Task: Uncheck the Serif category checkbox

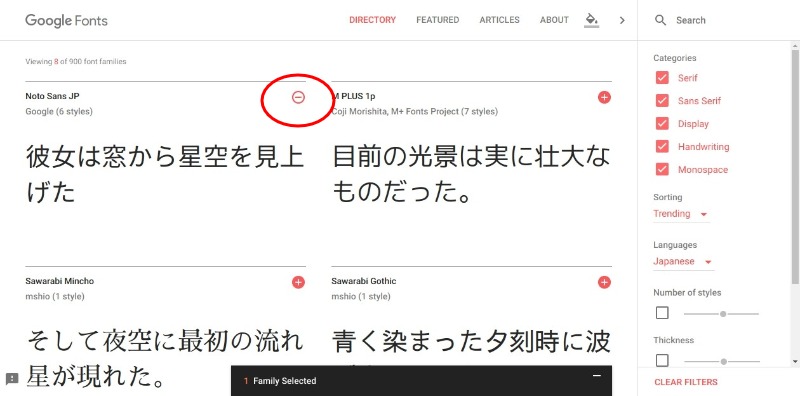Action: 662,78
